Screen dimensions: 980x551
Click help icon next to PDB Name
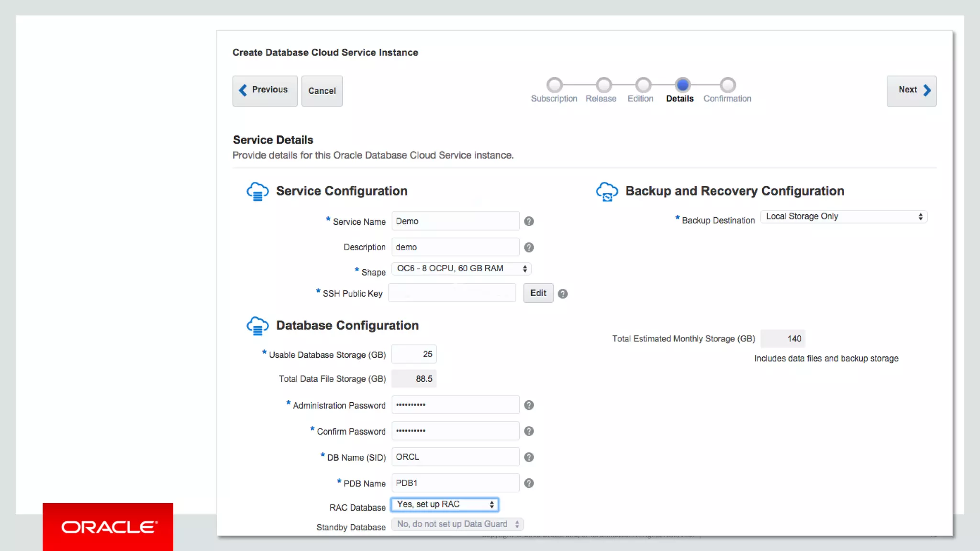tap(529, 483)
